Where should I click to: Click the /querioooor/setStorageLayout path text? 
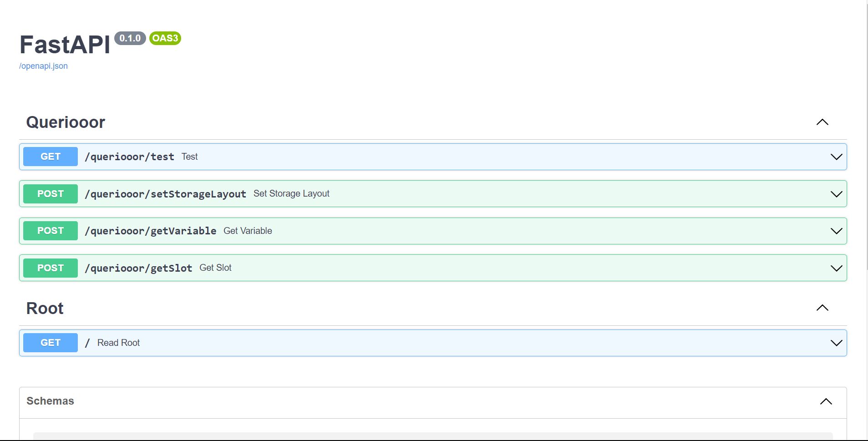[x=165, y=194]
